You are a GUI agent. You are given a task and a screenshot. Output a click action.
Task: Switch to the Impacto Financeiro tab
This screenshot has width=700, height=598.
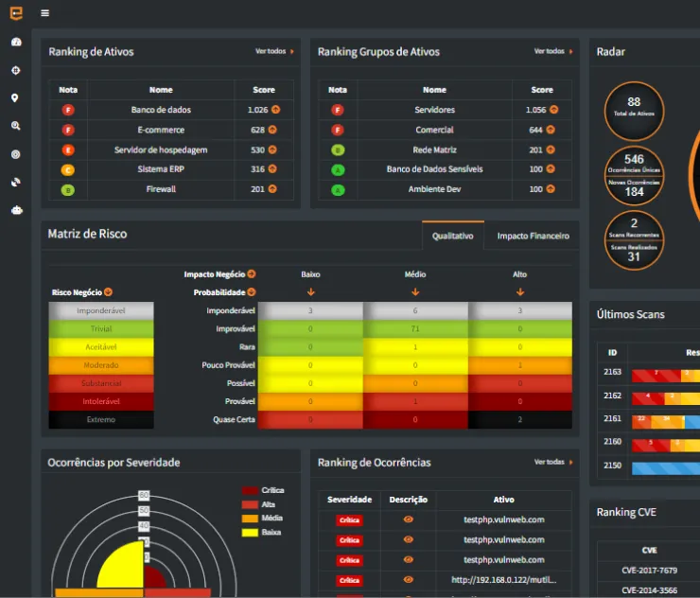click(533, 236)
